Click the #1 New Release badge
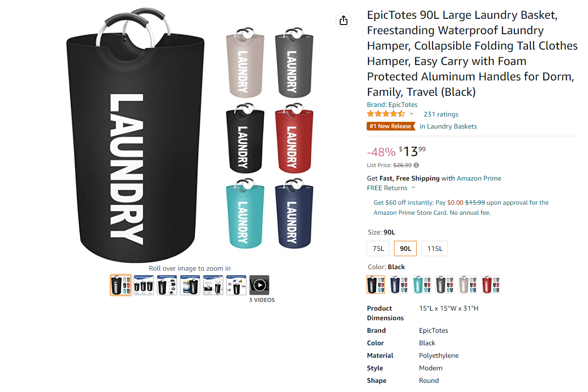Viewport: 588px width, 392px height. (391, 126)
